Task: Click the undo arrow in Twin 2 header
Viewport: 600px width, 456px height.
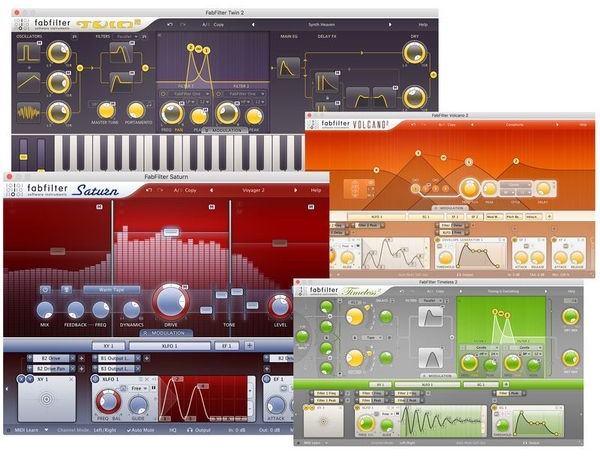Action: pyautogui.click(x=170, y=24)
